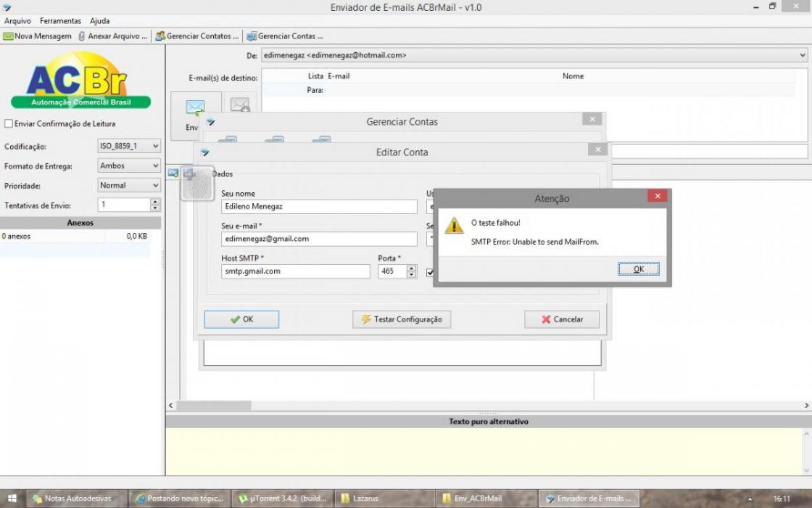Open the Lazarus folder taskbar item
The image size is (812, 508).
pos(384,499)
